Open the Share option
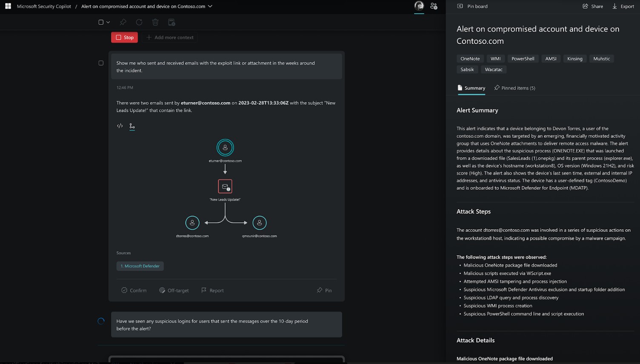The width and height of the screenshot is (640, 364). 593,6
